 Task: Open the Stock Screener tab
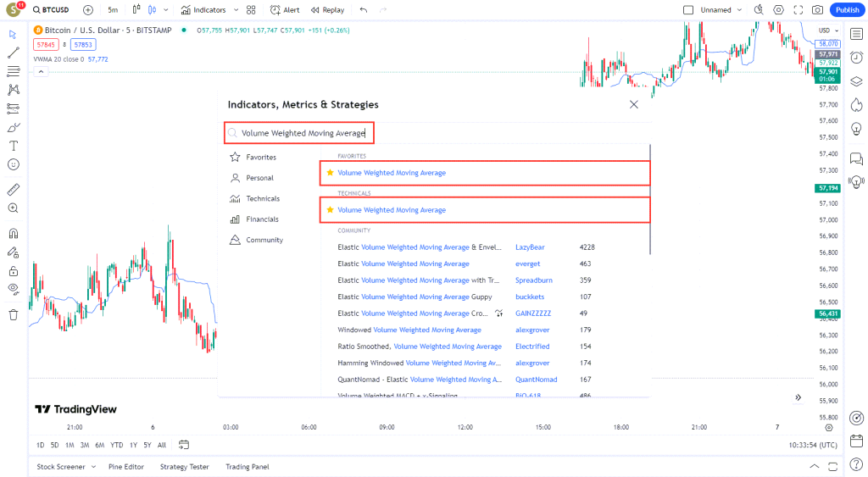[x=61, y=467]
